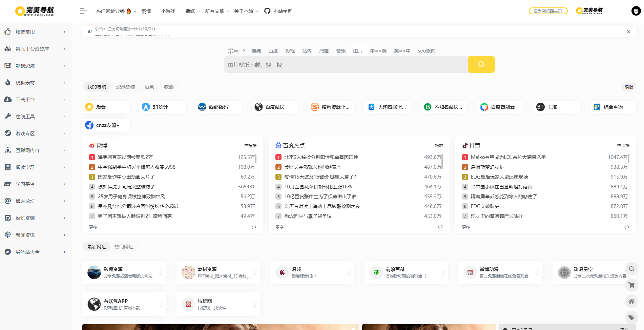Open the 51统计 shortcut
This screenshot has height=330, width=644.
(162, 107)
